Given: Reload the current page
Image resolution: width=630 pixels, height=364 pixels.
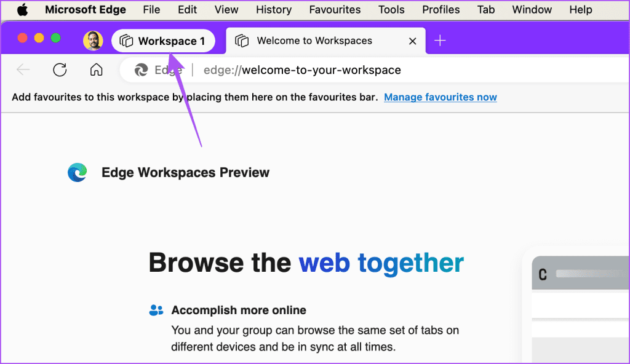Looking at the screenshot, I should [60, 69].
